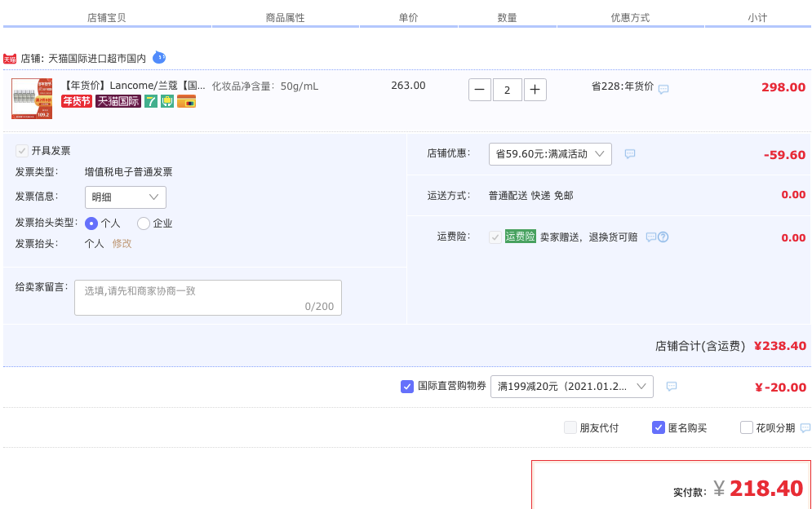Open the 发票信息 dropdown showing 明细

(126, 197)
